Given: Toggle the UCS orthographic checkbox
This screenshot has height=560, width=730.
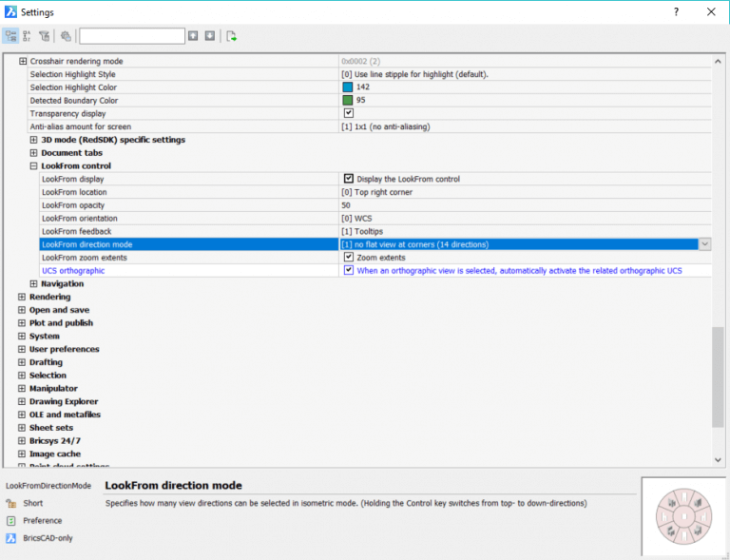Looking at the screenshot, I should tap(348, 270).
